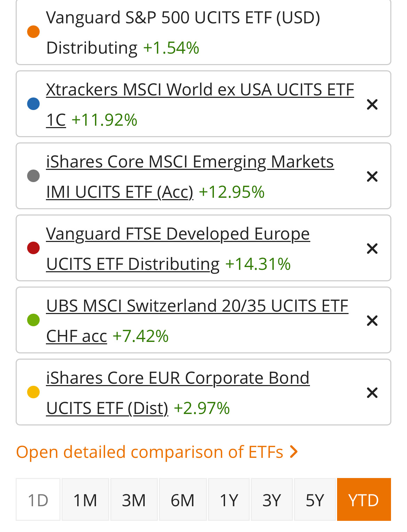Remove iShares Core EUR Corporate Bond ETF
Image resolution: width=407 pixels, height=532 pixels.
click(x=372, y=393)
